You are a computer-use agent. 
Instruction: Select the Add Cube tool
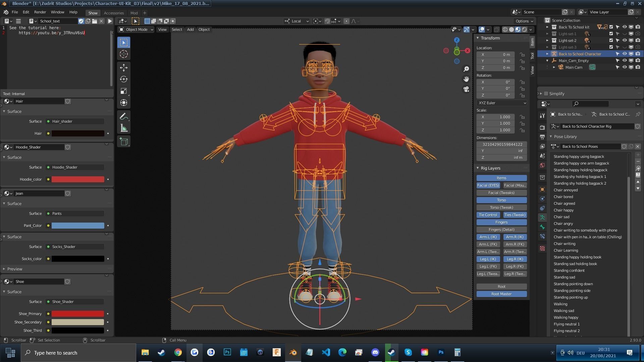pos(124,141)
